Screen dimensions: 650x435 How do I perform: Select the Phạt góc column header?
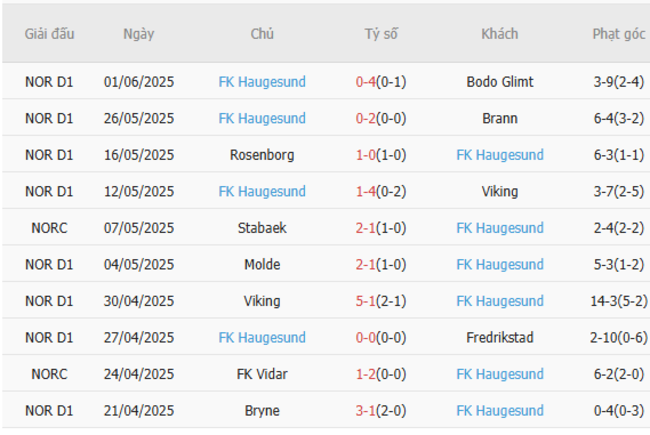[x=618, y=33]
